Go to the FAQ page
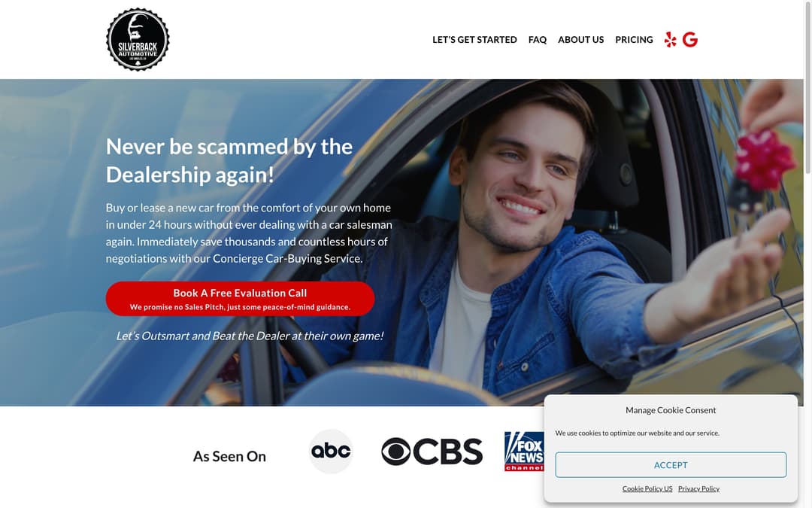Image resolution: width=812 pixels, height=508 pixels. 538,39
